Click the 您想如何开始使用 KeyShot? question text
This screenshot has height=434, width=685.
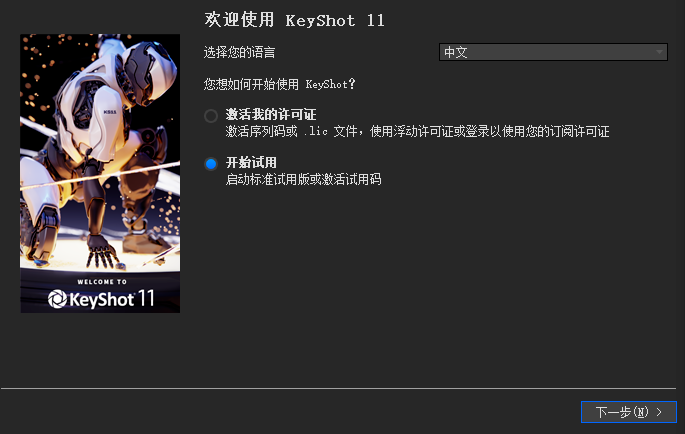280,84
